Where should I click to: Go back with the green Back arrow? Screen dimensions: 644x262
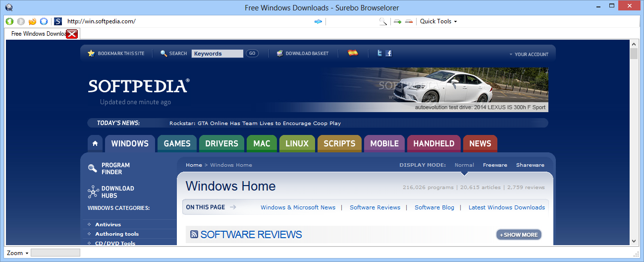click(x=9, y=21)
